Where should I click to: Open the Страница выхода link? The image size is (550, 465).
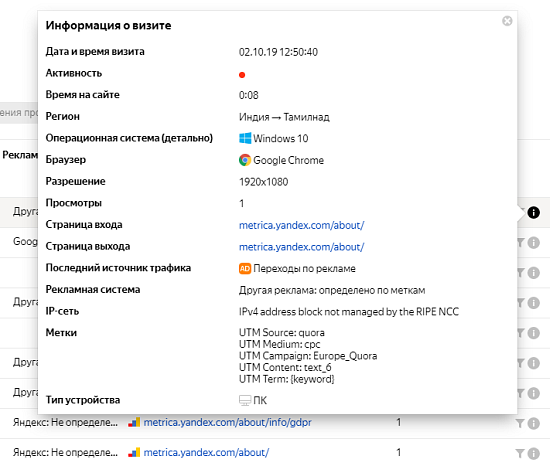(x=301, y=247)
